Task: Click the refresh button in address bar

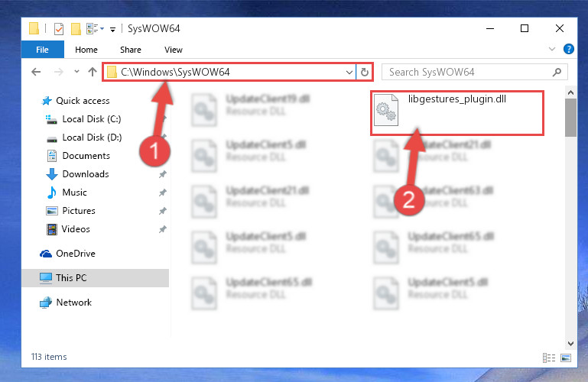Action: 365,72
